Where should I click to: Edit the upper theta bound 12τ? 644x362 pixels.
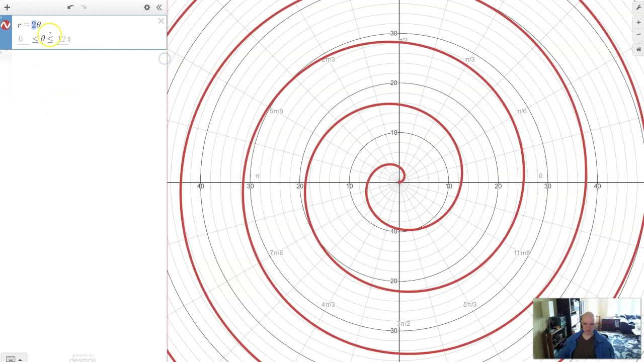(x=64, y=39)
